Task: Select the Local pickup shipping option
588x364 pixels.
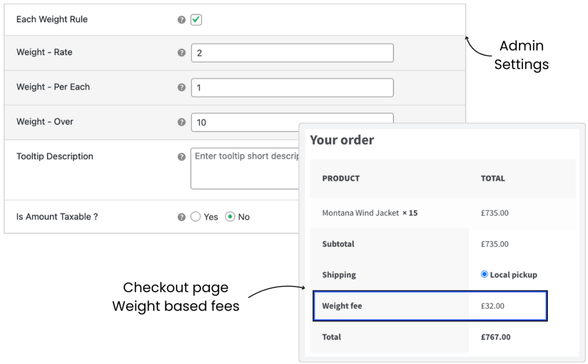Action: pyautogui.click(x=484, y=274)
